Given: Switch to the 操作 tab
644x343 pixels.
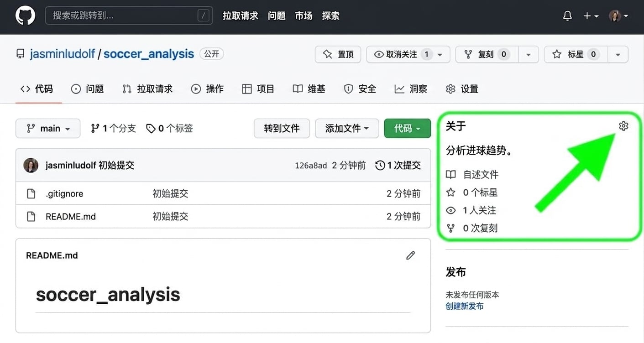Looking at the screenshot, I should click(207, 89).
